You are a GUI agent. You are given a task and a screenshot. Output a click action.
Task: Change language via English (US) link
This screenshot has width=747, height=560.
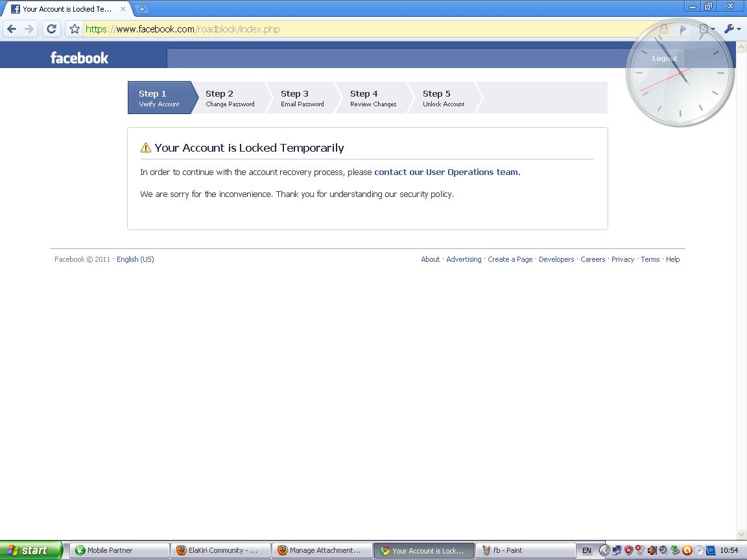click(136, 259)
